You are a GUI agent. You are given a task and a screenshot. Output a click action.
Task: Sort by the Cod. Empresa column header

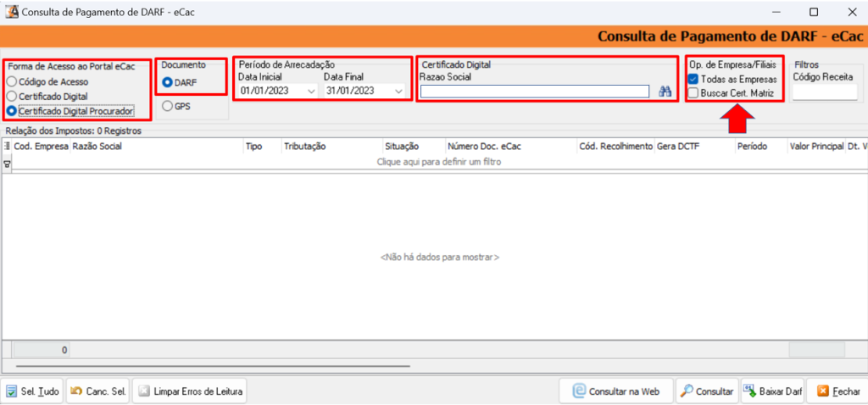(41, 147)
